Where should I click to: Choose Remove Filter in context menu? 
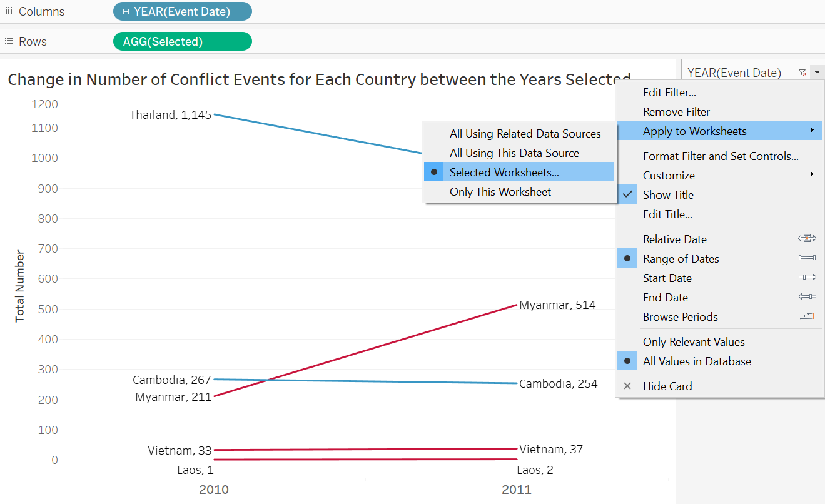click(x=676, y=112)
